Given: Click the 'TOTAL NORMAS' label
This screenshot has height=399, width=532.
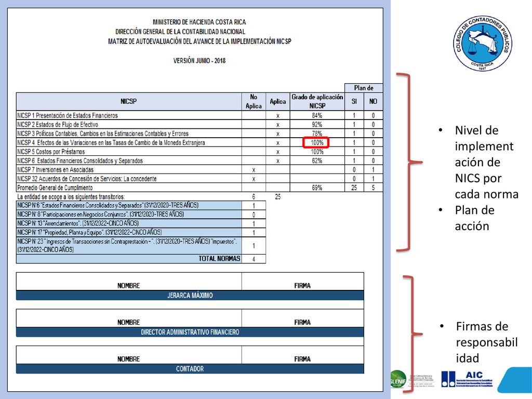Looking at the screenshot, I should click(219, 259).
